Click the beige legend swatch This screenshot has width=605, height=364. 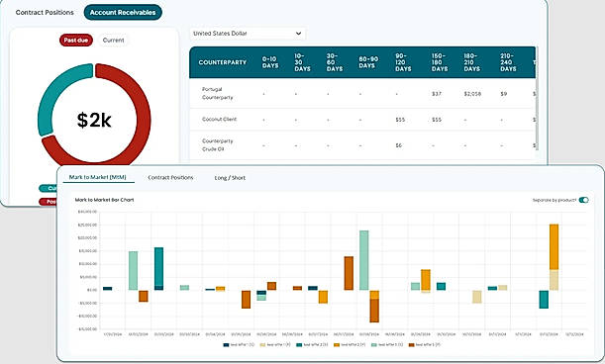(x=262, y=345)
